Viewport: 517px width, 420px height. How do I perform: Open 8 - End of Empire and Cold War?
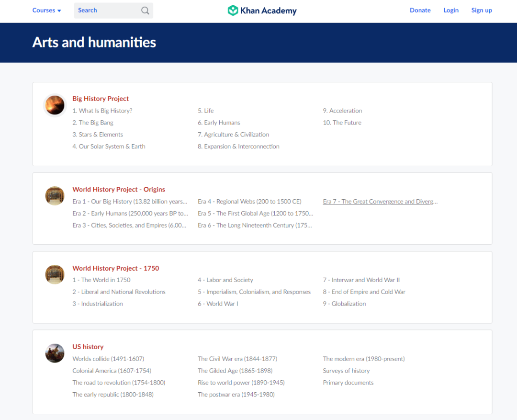[364, 292]
